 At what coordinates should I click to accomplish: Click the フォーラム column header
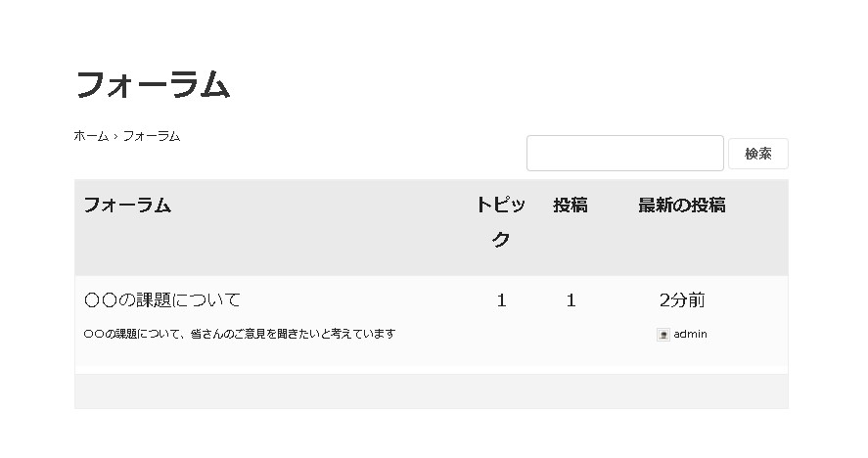[127, 206]
